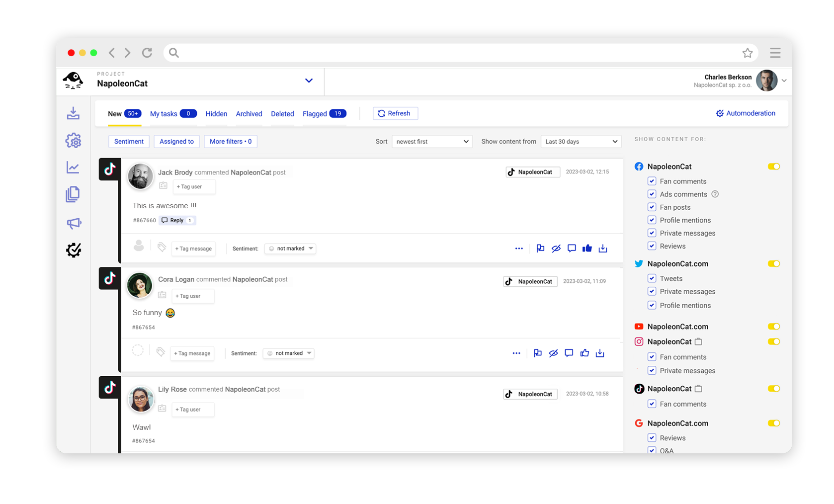Uncheck Facebook Reviews checkbox
This screenshot has height=504, width=834.
point(652,246)
